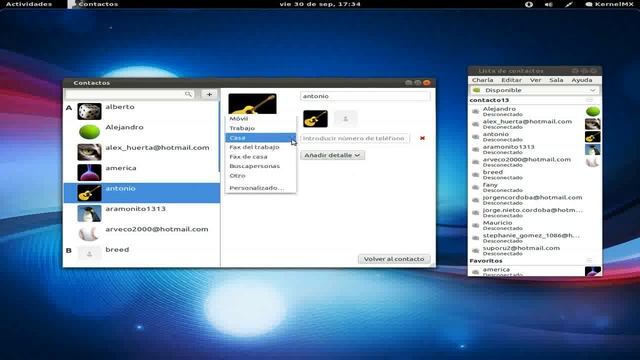Open the Sala menu
Image resolution: width=640 pixels, height=360 pixels.
click(556, 80)
